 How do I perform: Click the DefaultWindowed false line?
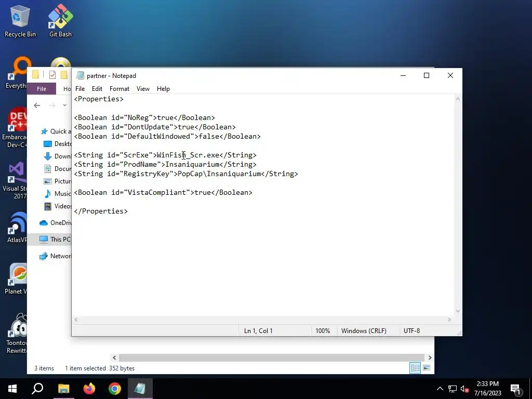(167, 137)
